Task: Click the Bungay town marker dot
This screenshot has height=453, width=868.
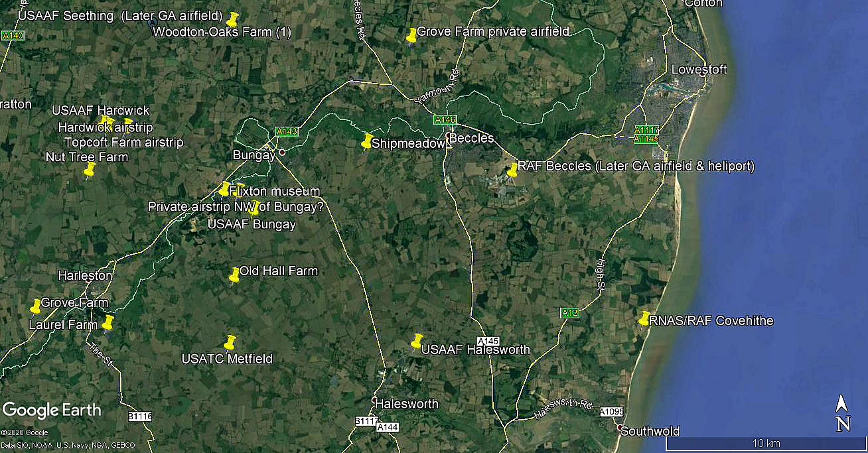Action: click(281, 153)
